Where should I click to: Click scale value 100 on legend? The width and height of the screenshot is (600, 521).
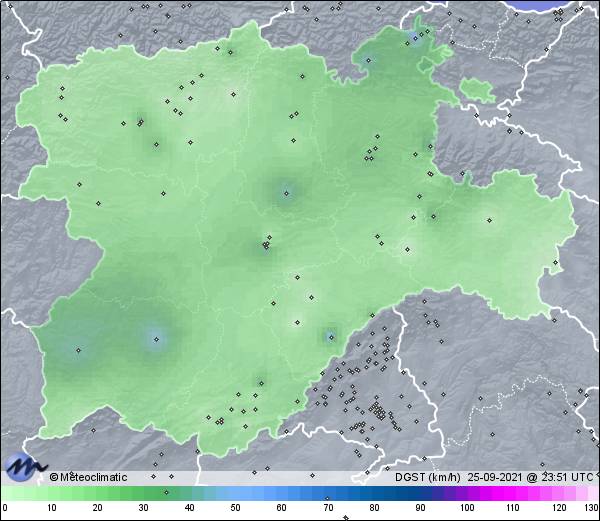point(467,508)
